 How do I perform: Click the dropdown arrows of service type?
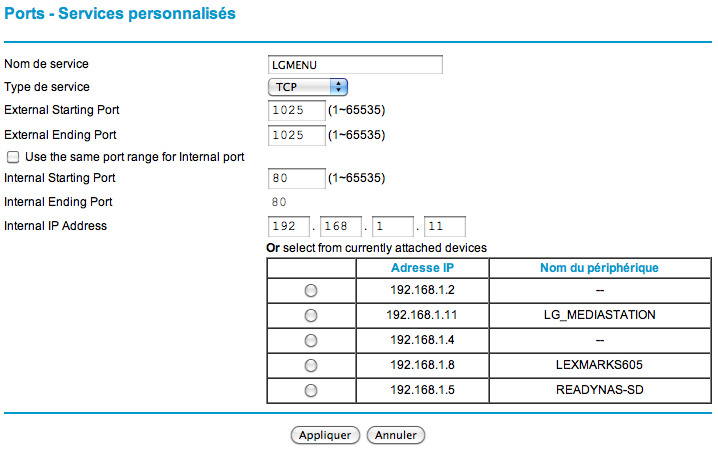[338, 87]
